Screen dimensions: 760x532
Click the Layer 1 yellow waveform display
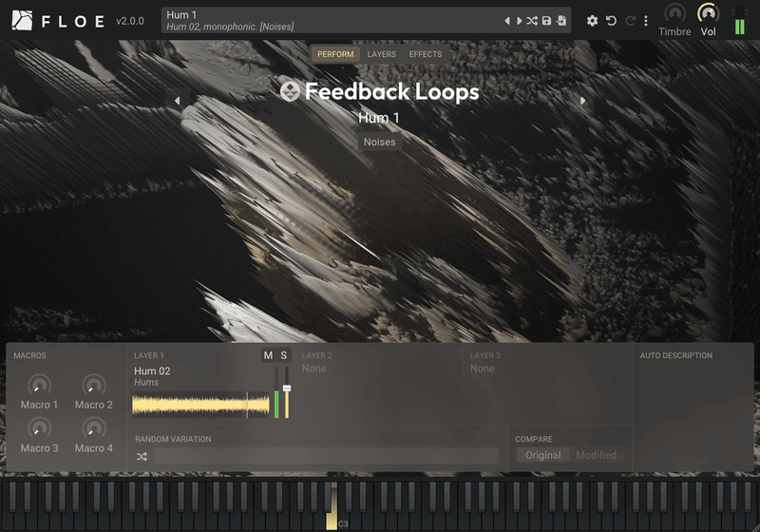[x=200, y=405]
